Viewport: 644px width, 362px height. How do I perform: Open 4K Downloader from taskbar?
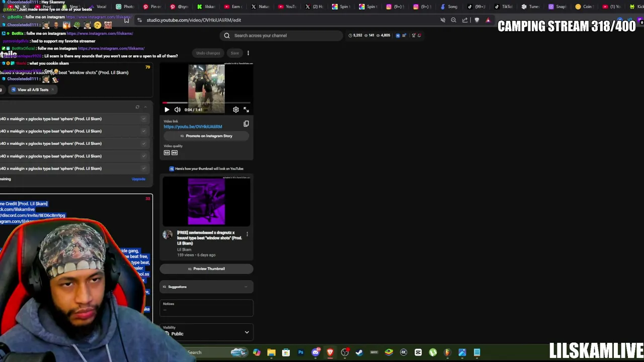[x=404, y=352]
